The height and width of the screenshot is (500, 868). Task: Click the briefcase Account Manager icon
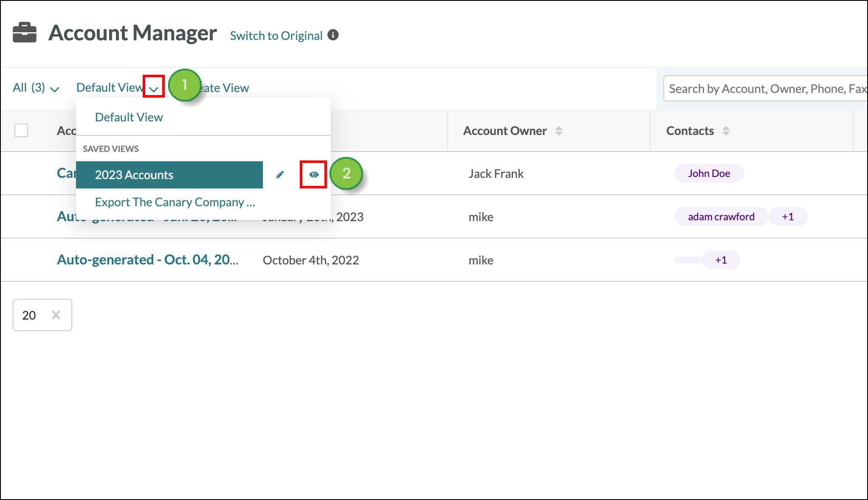25,33
